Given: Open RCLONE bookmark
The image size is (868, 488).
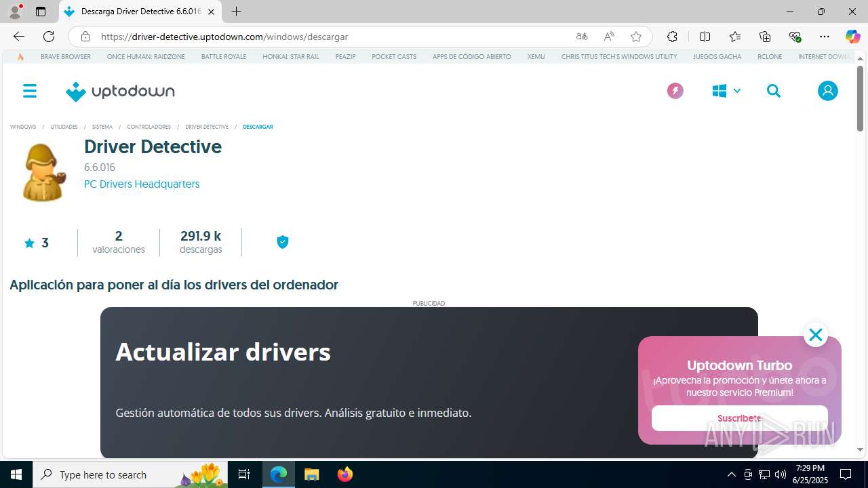Looking at the screenshot, I should point(770,57).
